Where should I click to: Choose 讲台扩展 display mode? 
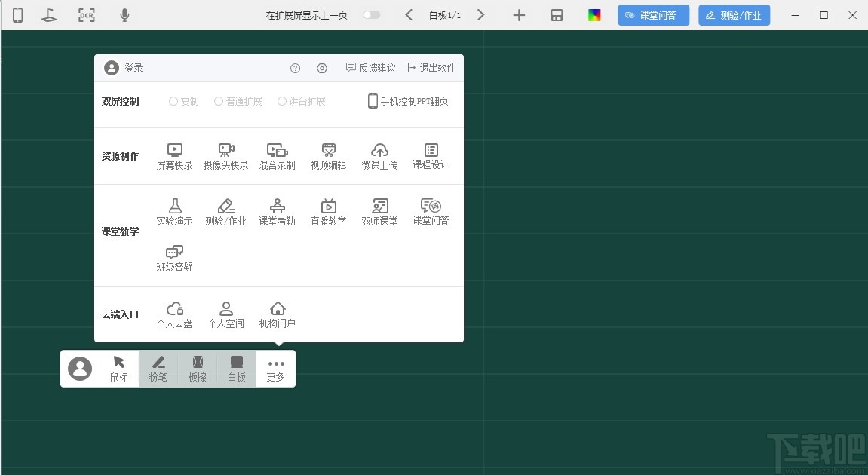click(302, 100)
